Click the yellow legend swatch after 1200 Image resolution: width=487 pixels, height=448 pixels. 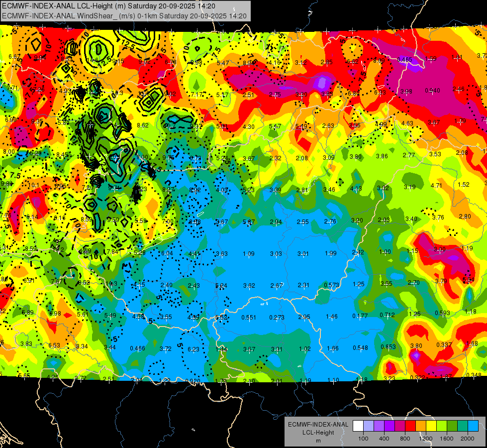(431, 426)
